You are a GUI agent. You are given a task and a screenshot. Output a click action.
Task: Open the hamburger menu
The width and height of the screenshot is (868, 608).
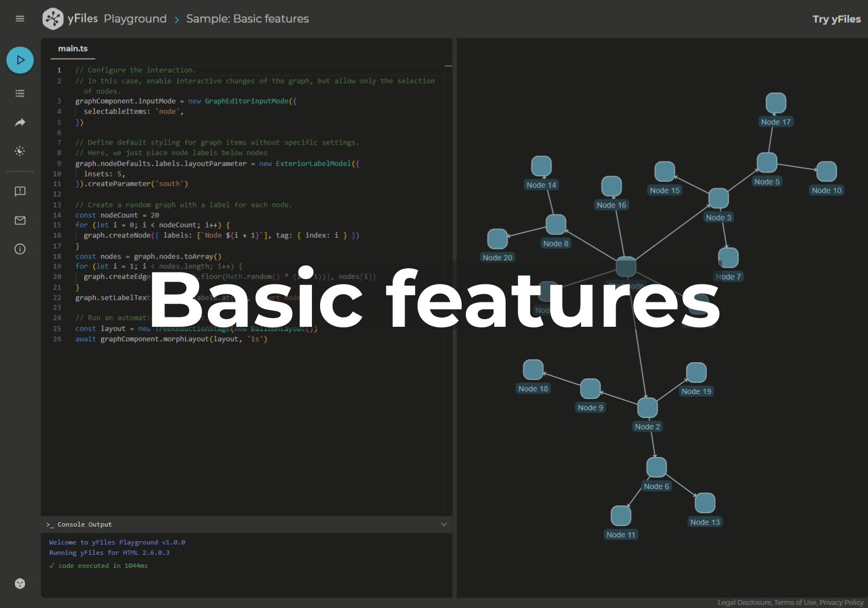(x=20, y=19)
